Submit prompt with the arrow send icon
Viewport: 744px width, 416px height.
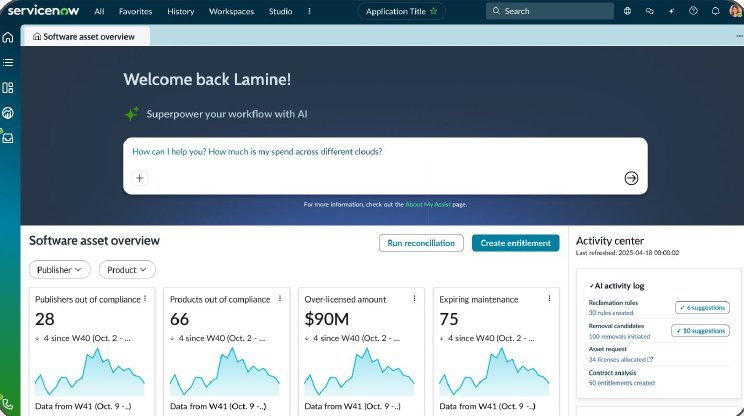pos(631,178)
